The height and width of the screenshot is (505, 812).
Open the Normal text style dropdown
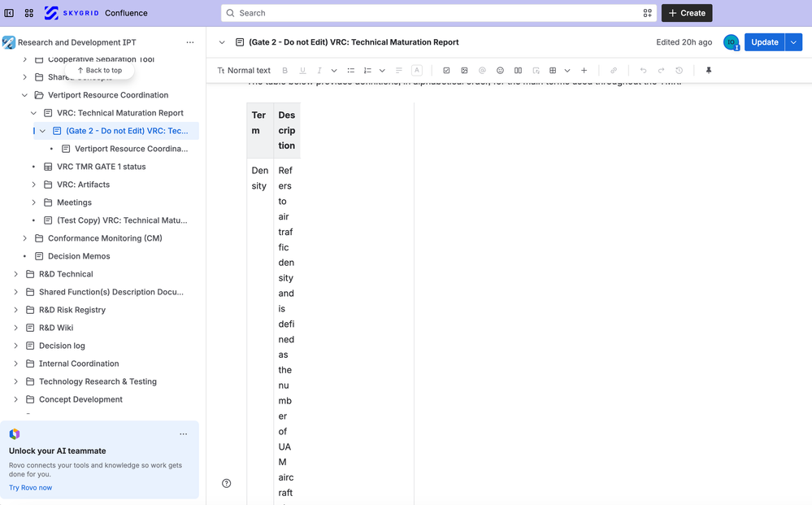tap(244, 71)
